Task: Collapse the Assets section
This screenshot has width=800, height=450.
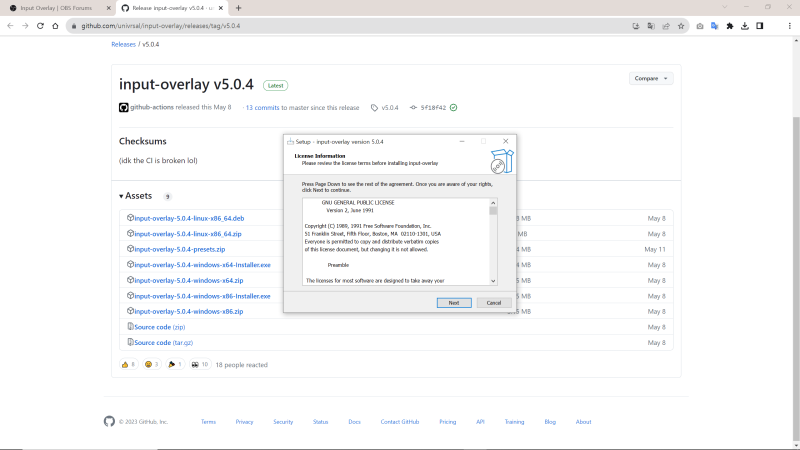Action: pyautogui.click(x=135, y=196)
